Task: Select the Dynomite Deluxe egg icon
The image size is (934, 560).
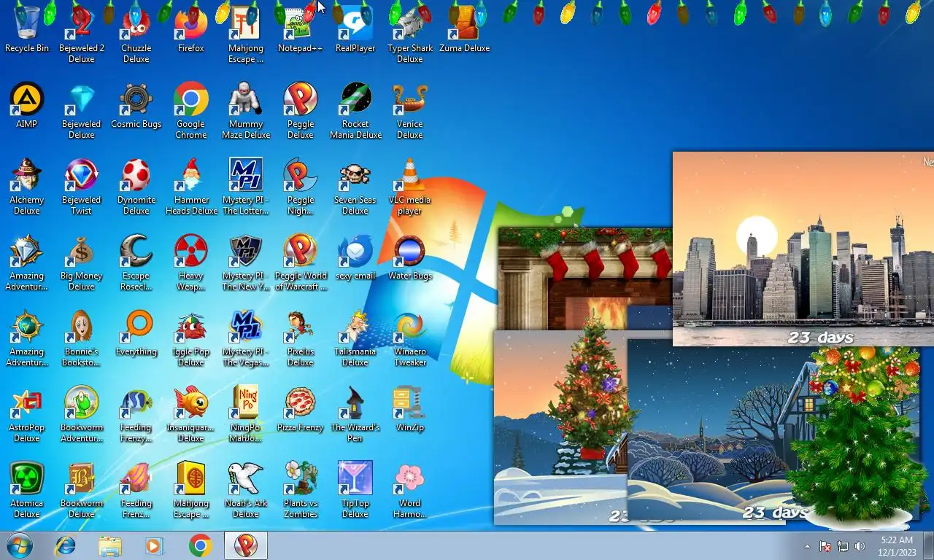Action: tap(136, 186)
